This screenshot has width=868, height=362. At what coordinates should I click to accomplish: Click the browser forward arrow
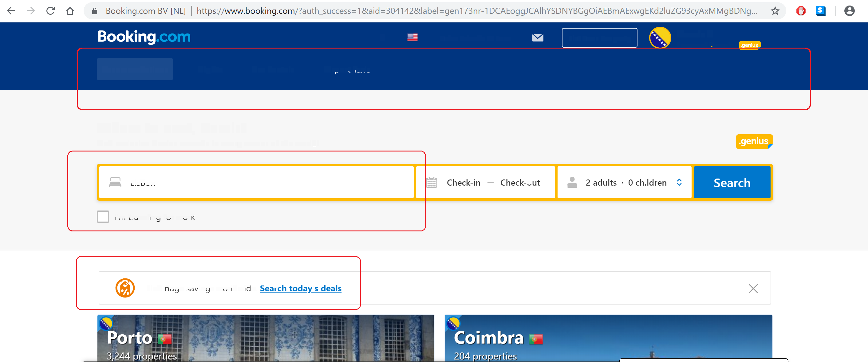[x=31, y=11]
